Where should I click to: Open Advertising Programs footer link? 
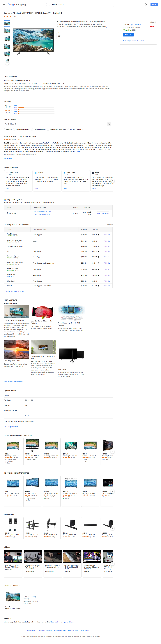[x=45, y=631]
